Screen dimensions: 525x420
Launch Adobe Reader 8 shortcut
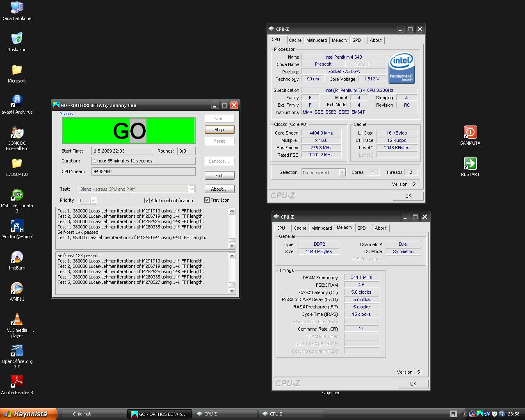(x=17, y=385)
